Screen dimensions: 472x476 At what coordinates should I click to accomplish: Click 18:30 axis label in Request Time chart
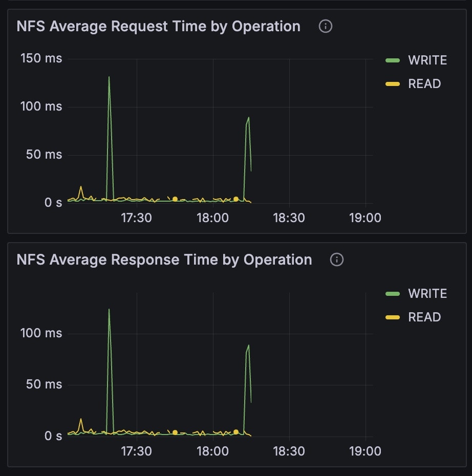point(289,218)
